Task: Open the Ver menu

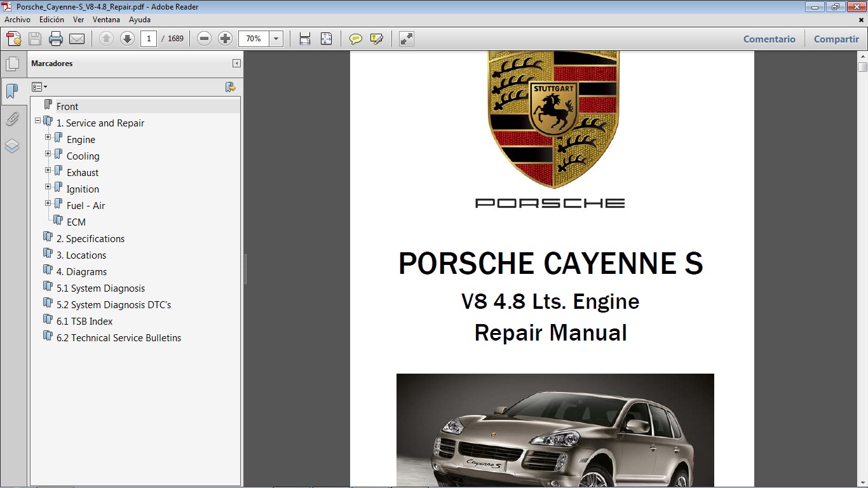Action: [78, 20]
